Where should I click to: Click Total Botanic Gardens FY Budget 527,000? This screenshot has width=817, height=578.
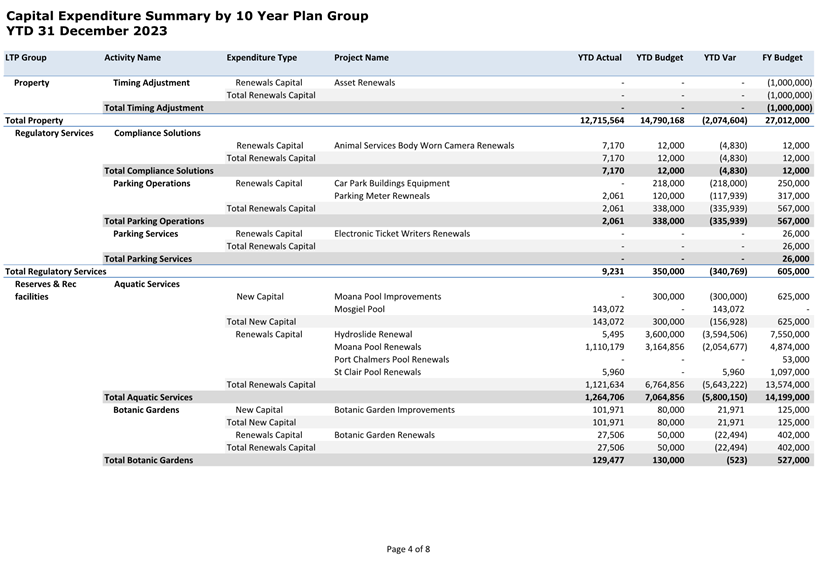click(793, 460)
